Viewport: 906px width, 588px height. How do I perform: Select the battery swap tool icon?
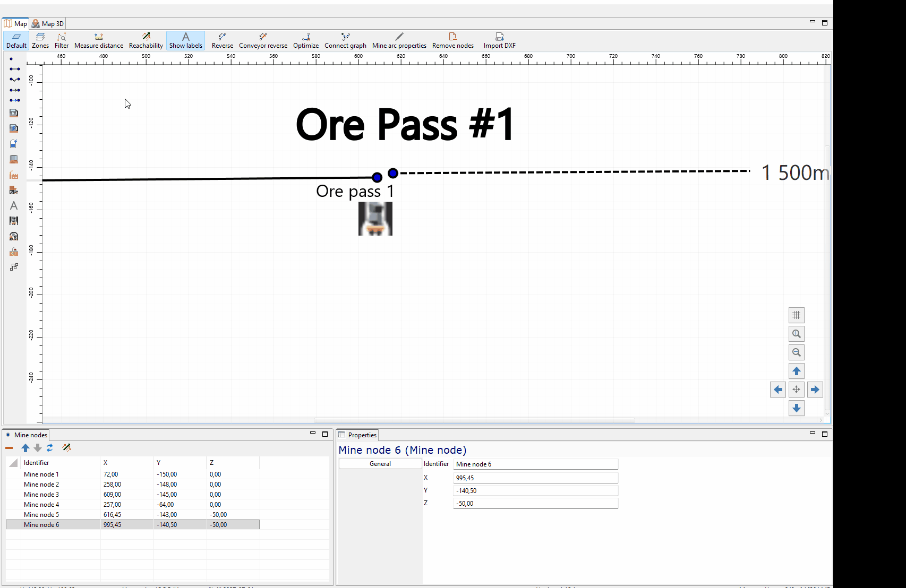(14, 144)
